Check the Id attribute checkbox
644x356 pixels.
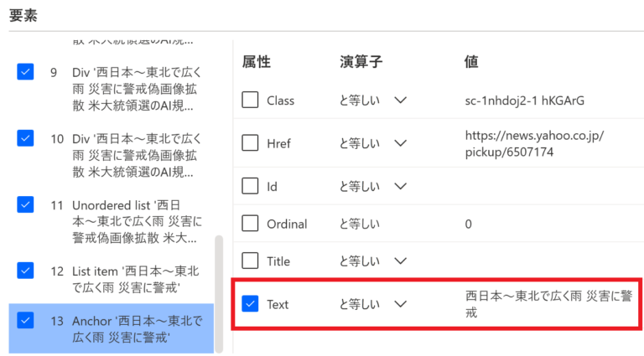(250, 185)
